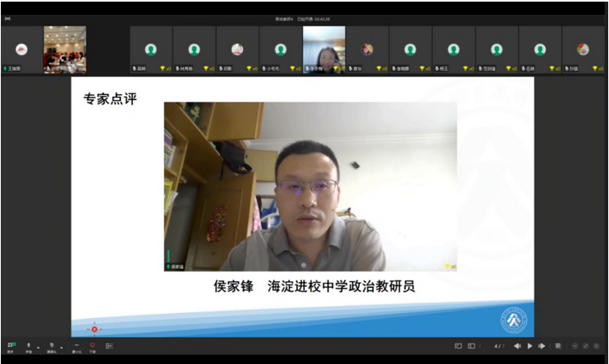Click the school logo emblem on the slide
The height and width of the screenshot is (364, 609).
pos(514,321)
